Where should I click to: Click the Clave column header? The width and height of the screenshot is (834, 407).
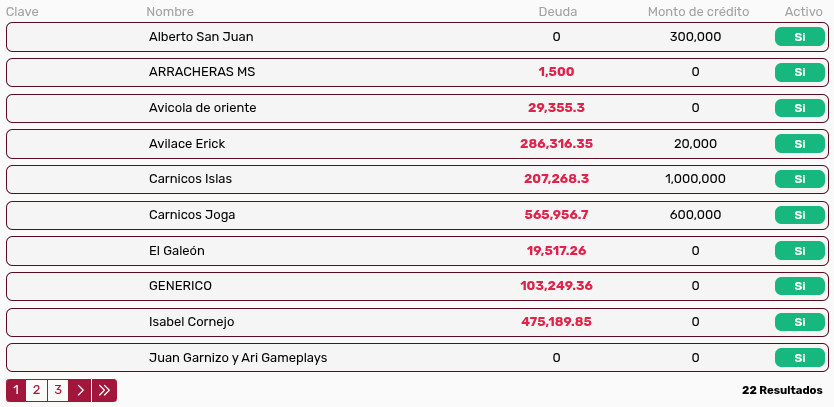(x=22, y=12)
